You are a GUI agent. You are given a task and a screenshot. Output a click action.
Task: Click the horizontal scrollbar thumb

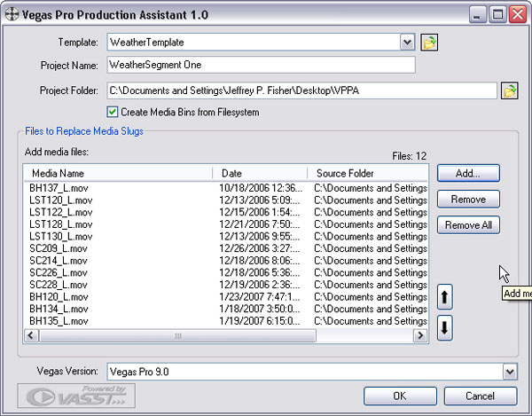[178, 335]
